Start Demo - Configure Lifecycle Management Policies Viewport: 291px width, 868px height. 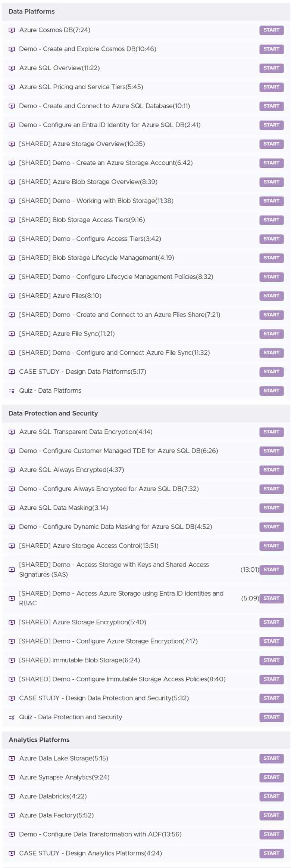tap(271, 277)
